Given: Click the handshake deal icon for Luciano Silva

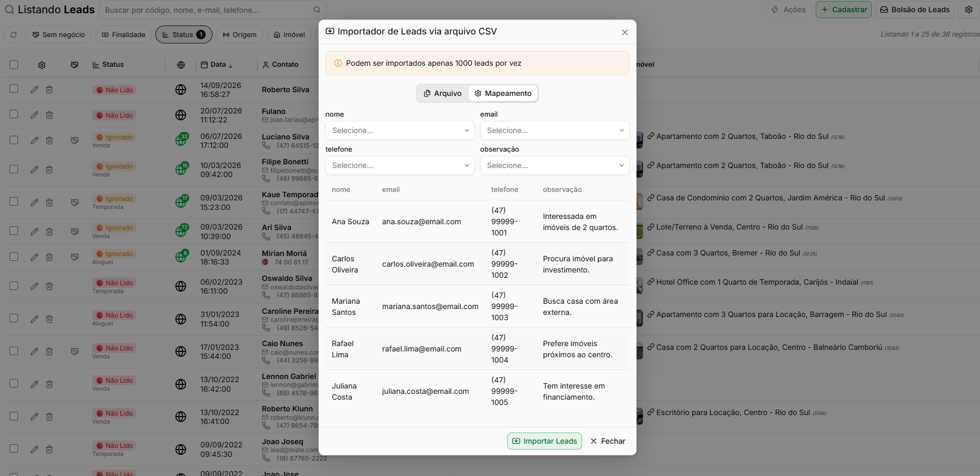Looking at the screenshot, I should click(75, 140).
